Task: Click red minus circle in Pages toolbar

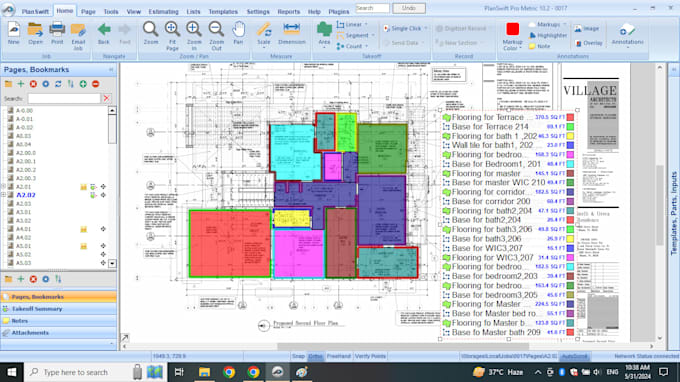Action: pos(95,84)
